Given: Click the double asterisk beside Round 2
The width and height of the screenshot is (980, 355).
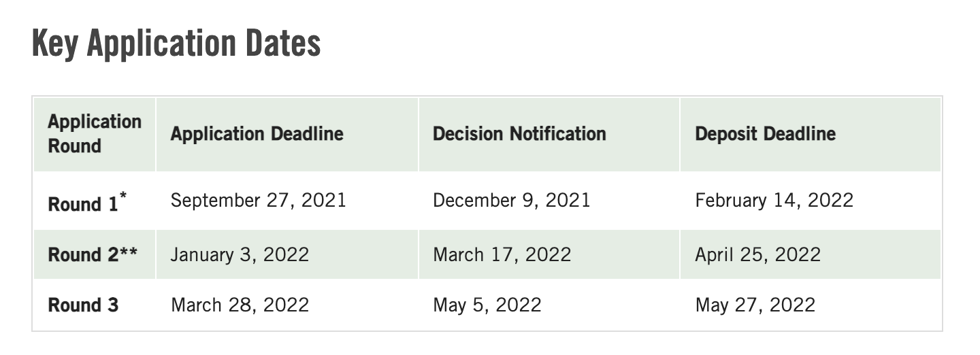Looking at the screenshot, I should click(x=129, y=252).
